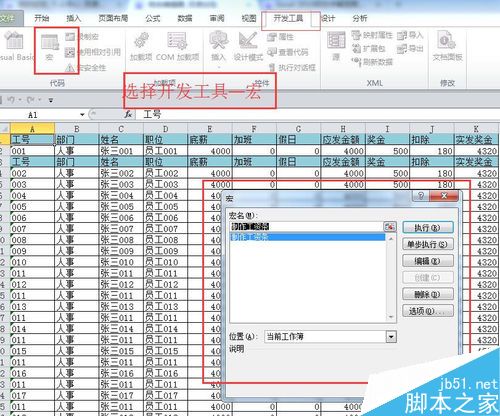The width and height of the screenshot is (500, 416).
Task: Select column H header
Action: [343, 129]
